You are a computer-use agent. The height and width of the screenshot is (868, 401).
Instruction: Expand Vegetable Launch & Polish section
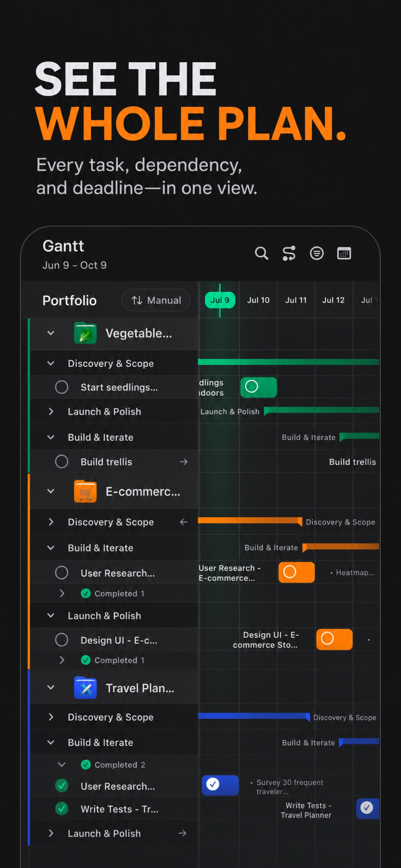pos(51,412)
